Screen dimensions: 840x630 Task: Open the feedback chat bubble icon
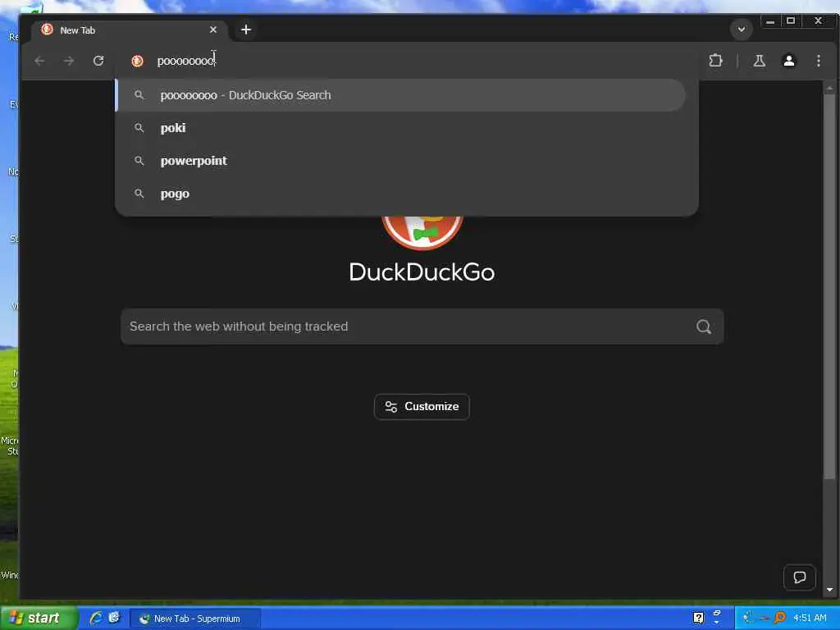799,577
